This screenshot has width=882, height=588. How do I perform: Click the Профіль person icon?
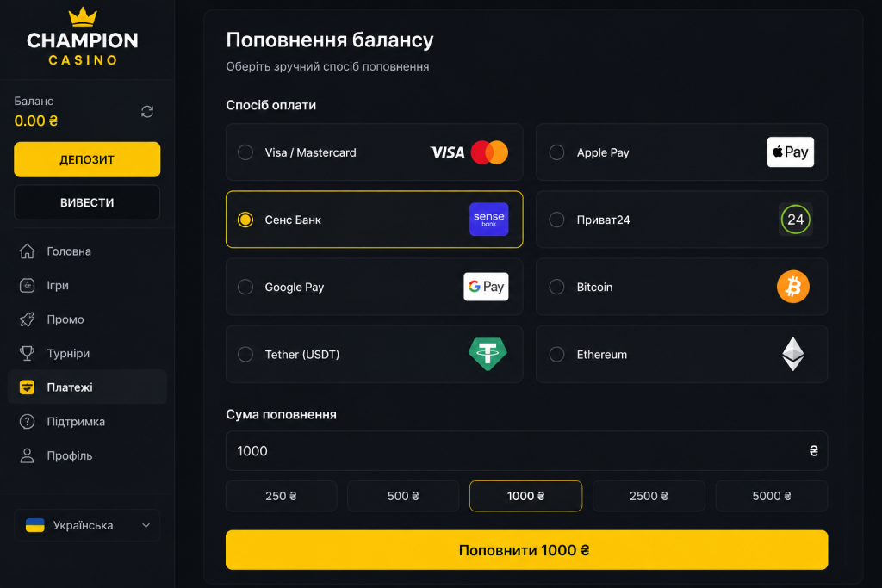[x=27, y=455]
